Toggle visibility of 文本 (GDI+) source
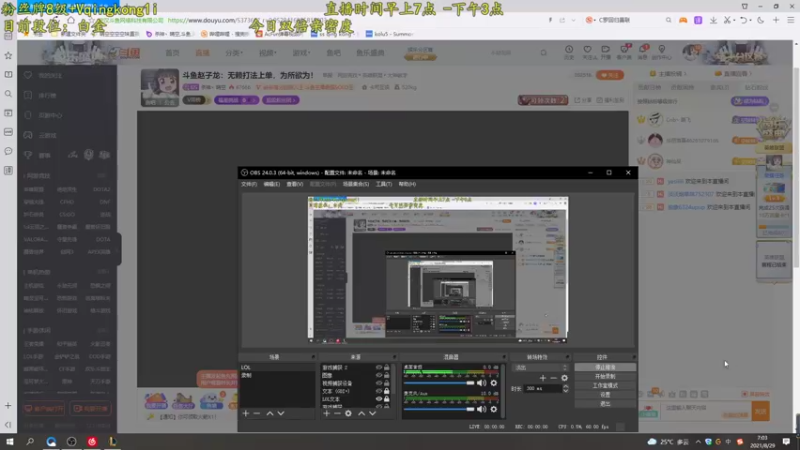Viewport: 800px width, 450px height. (x=379, y=391)
